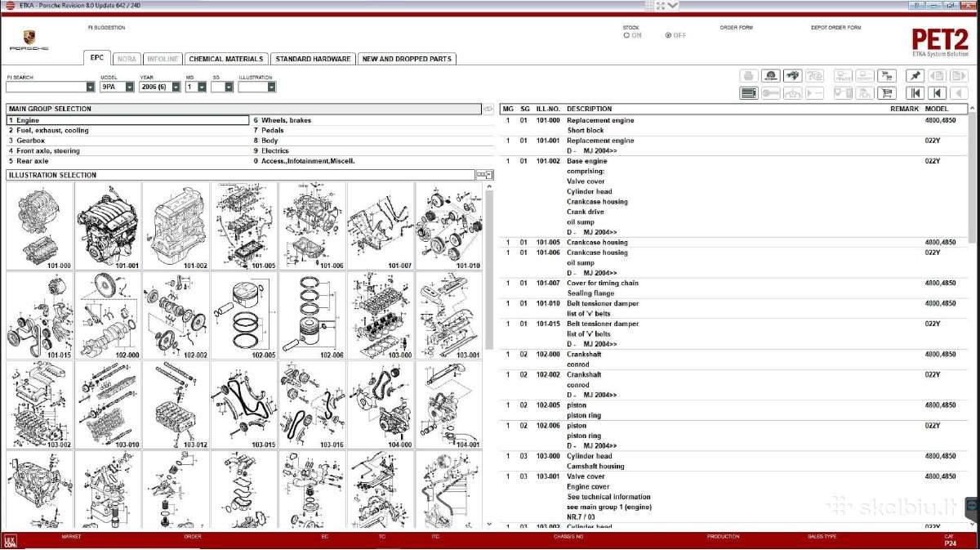This screenshot has width=980, height=550.
Task: Select row 101-007 Cover for timing chain
Action: point(733,288)
